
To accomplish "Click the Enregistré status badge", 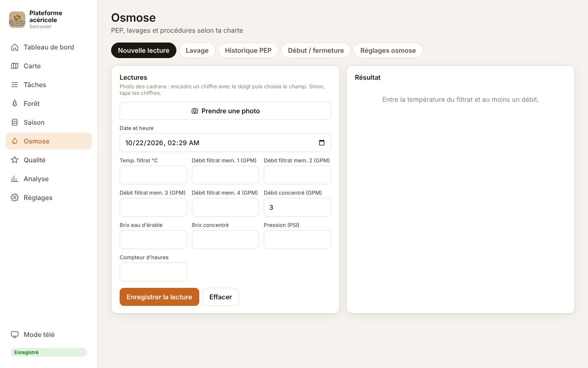I will point(49,352).
